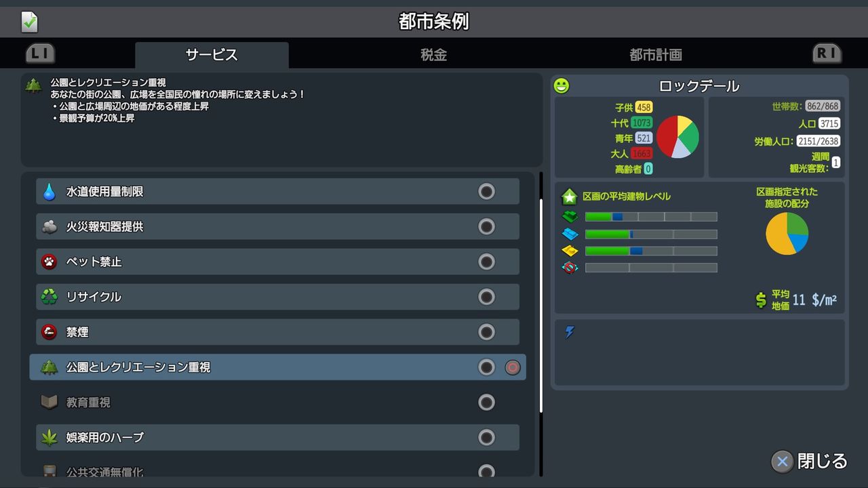The image size is (868, 488).
Task: Click the 人口 value 3715
Action: (829, 123)
